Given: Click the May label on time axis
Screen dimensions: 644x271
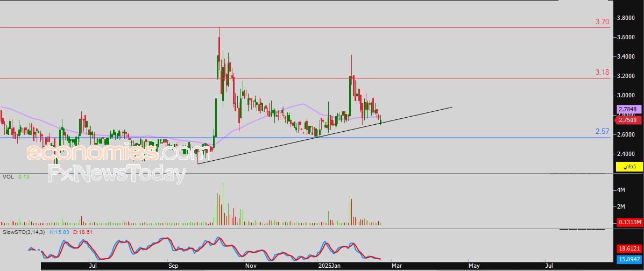Looking at the screenshot, I should pyautogui.click(x=473, y=267).
